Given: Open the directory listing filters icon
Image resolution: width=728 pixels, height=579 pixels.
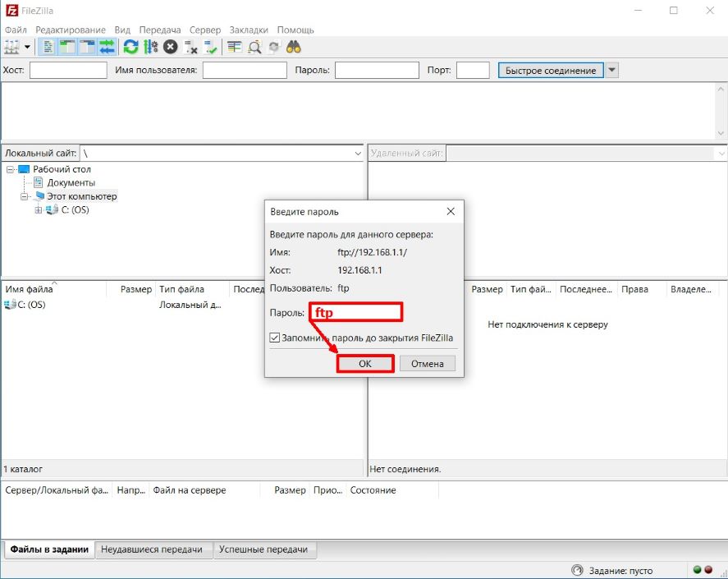Looking at the screenshot, I should (236, 48).
